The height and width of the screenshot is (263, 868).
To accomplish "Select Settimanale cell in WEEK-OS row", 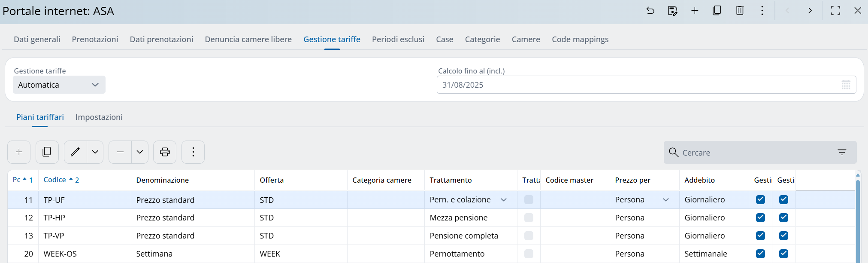I will [x=714, y=254].
